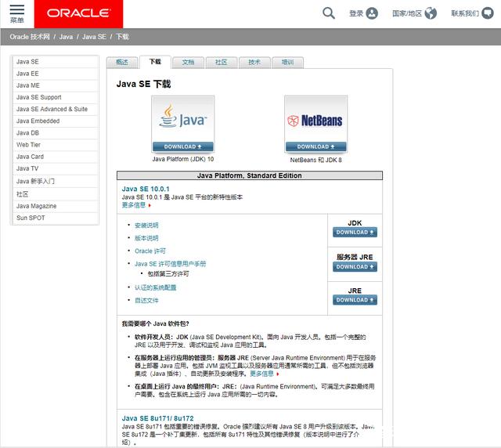Open the Oracle 许可 link
501x448 pixels.
click(x=150, y=251)
